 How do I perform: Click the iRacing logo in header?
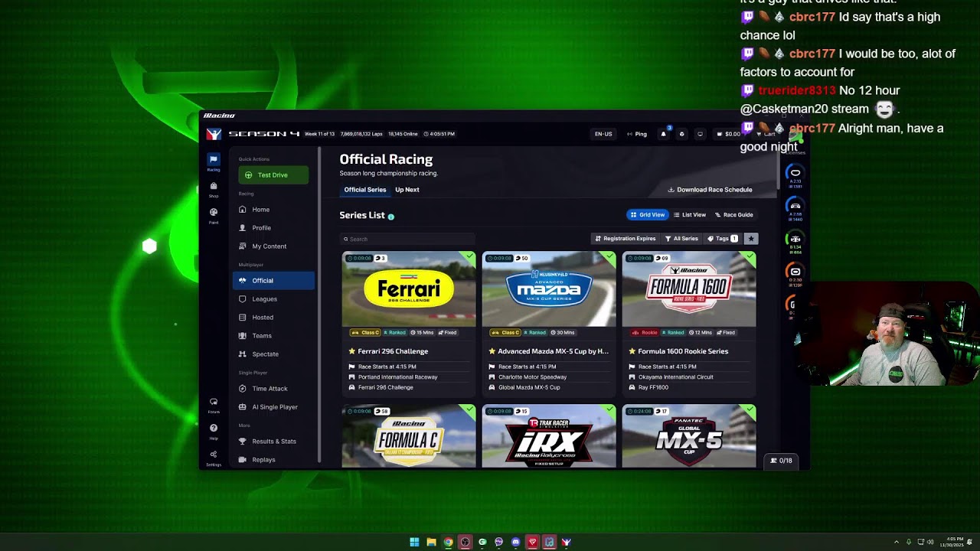point(214,134)
